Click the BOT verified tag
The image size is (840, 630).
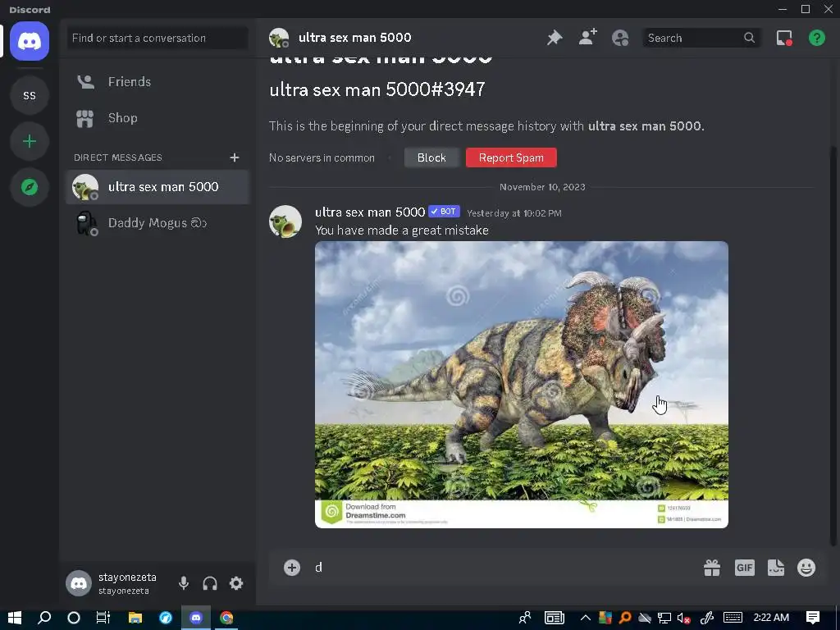click(x=444, y=212)
